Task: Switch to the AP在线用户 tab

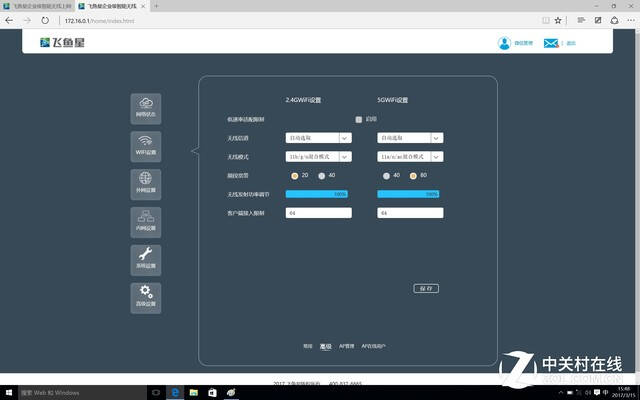Action: (x=373, y=346)
